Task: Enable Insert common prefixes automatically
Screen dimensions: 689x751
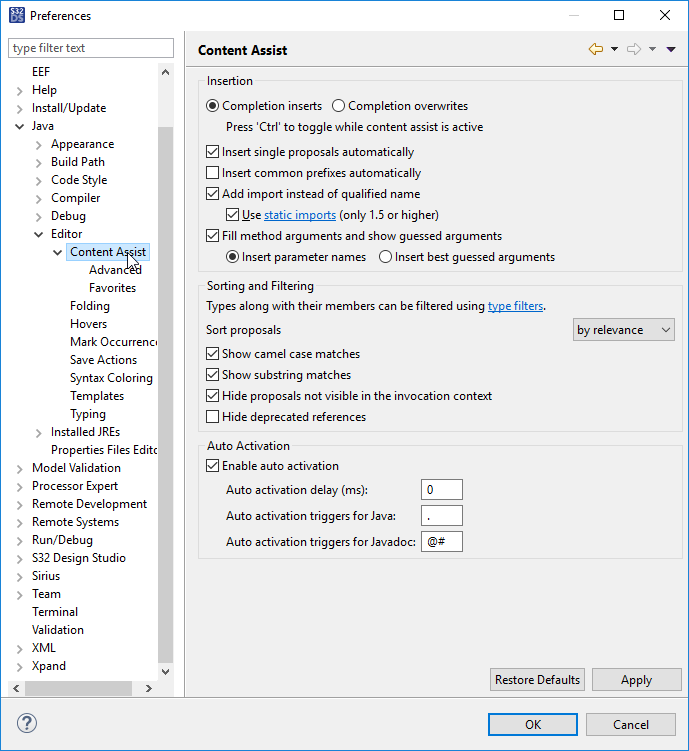Action: click(212, 173)
